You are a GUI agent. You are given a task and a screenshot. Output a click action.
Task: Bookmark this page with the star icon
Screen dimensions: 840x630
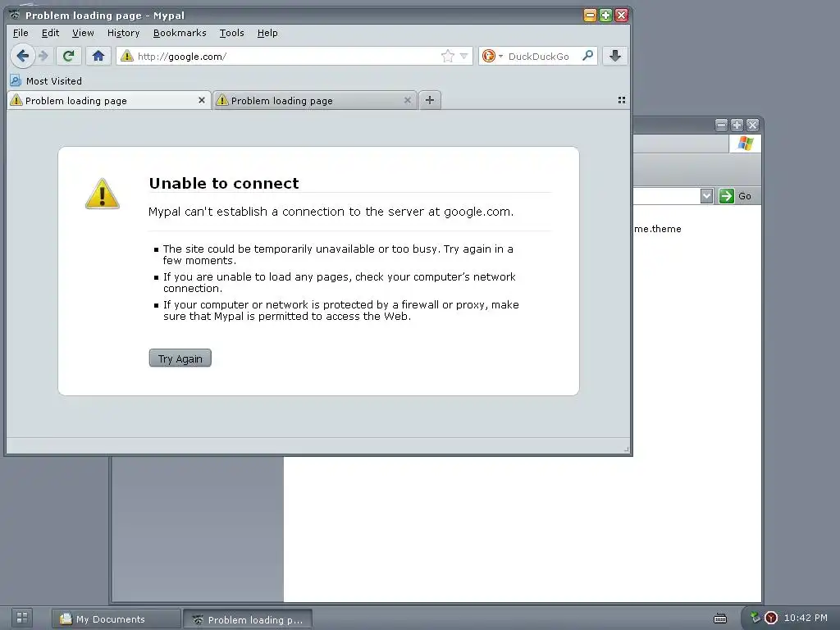pyautogui.click(x=447, y=56)
